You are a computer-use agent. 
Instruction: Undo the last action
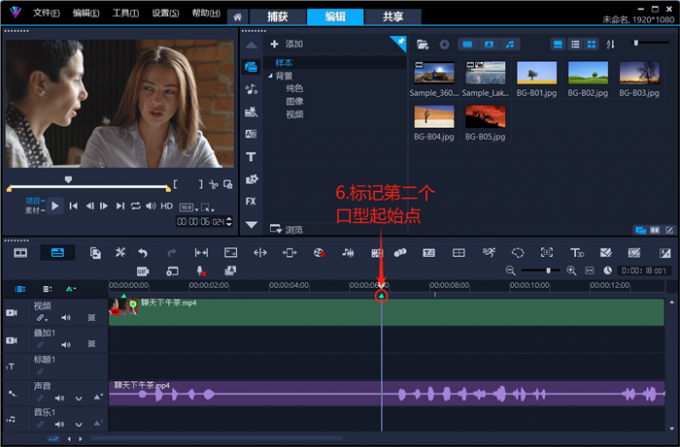pos(143,253)
